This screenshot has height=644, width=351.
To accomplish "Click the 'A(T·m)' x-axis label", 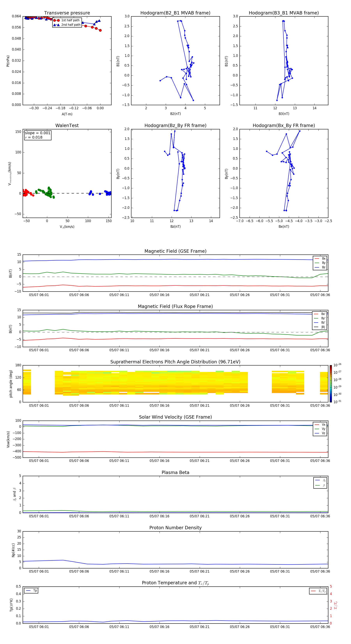I will [x=67, y=114].
